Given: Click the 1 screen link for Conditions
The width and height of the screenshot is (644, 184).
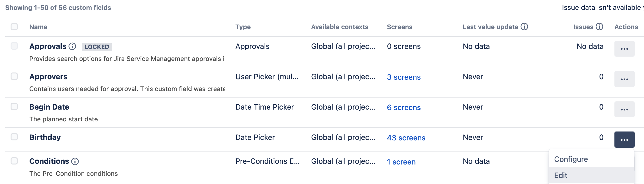Looking at the screenshot, I should click(x=401, y=162).
